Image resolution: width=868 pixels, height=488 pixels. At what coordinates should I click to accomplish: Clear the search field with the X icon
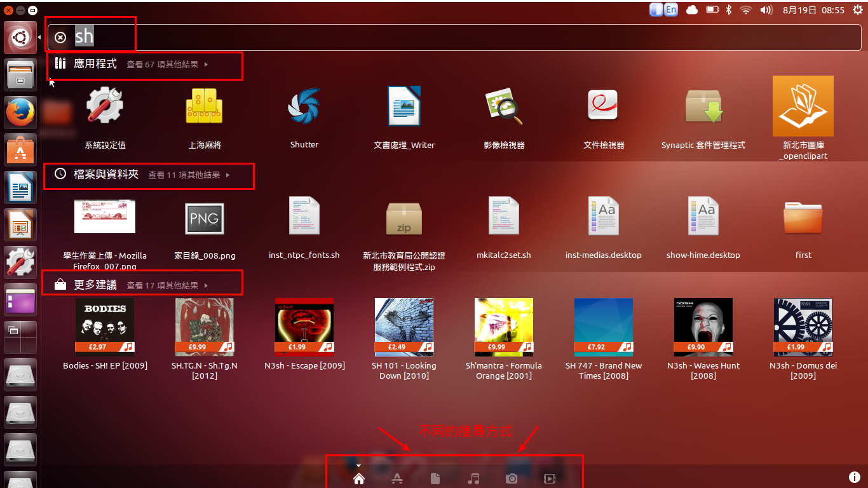pyautogui.click(x=60, y=37)
